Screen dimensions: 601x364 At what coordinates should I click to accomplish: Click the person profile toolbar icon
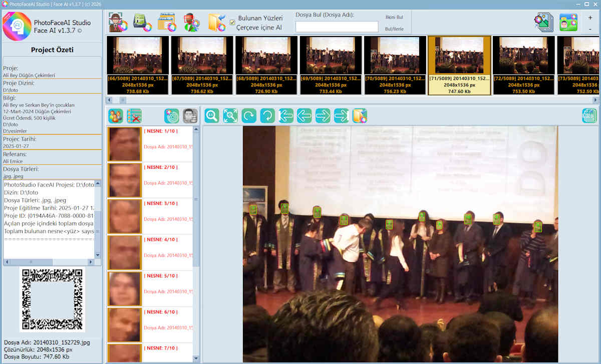click(191, 23)
